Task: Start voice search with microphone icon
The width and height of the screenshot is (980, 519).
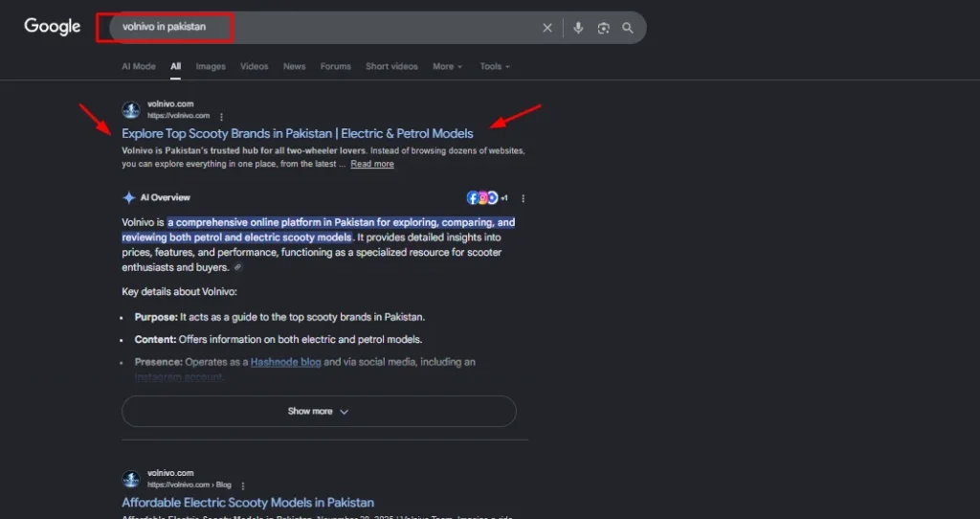Action: 578,28
